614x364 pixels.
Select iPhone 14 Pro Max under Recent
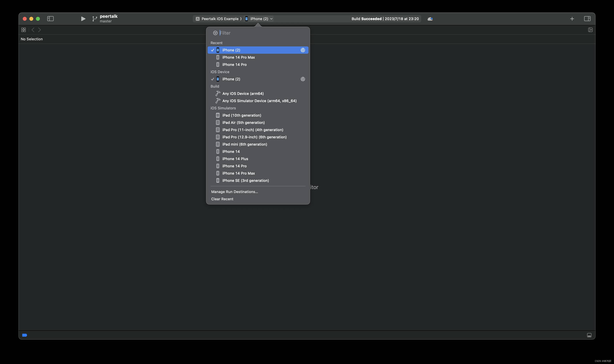[258, 57]
